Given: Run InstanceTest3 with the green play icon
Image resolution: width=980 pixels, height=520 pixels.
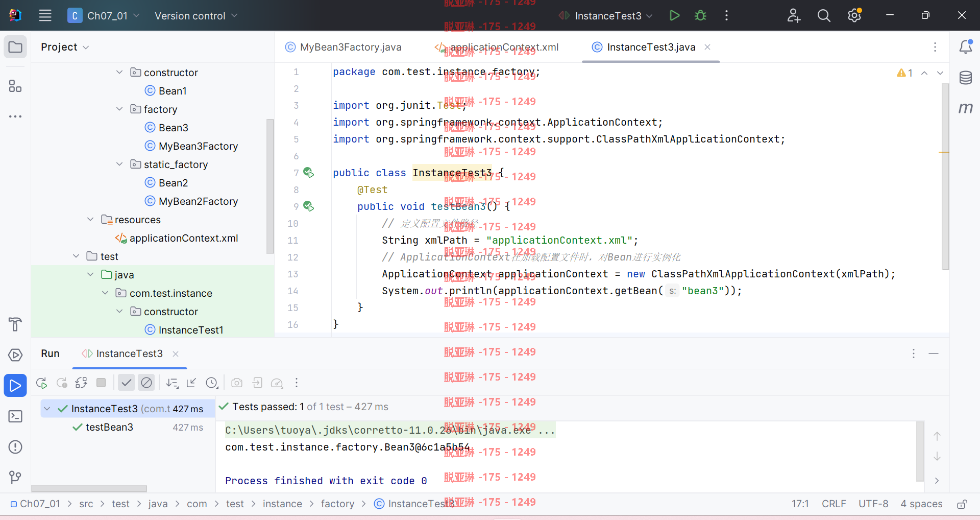Looking at the screenshot, I should pos(674,15).
